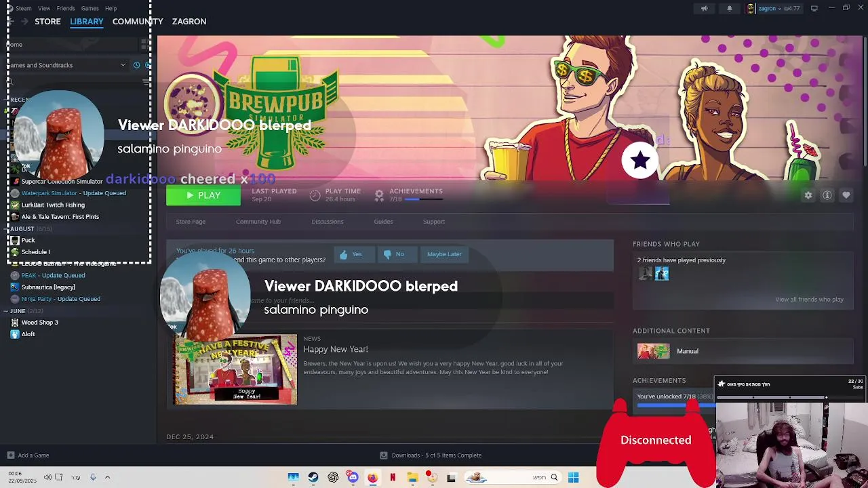
Task: Open Support link
Action: 434,222
